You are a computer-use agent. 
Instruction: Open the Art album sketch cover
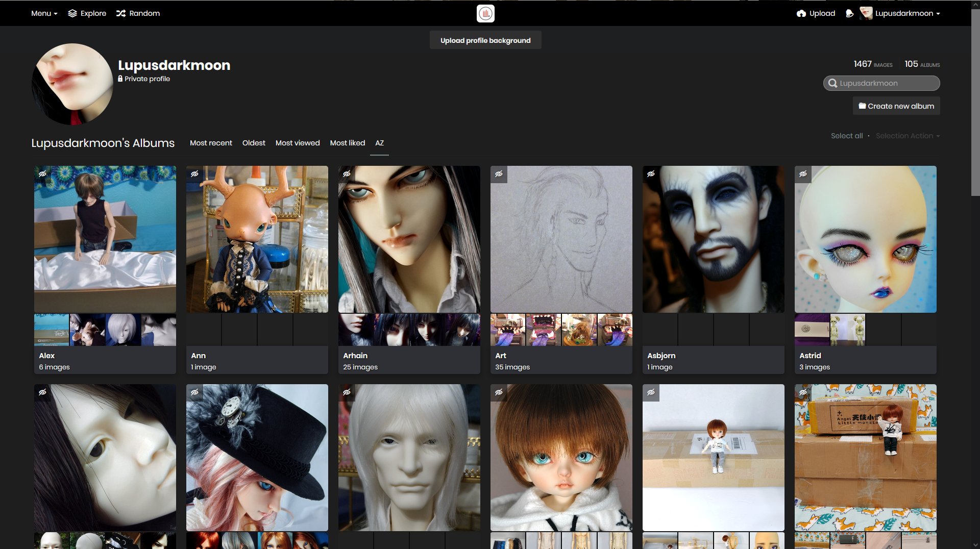pos(561,239)
